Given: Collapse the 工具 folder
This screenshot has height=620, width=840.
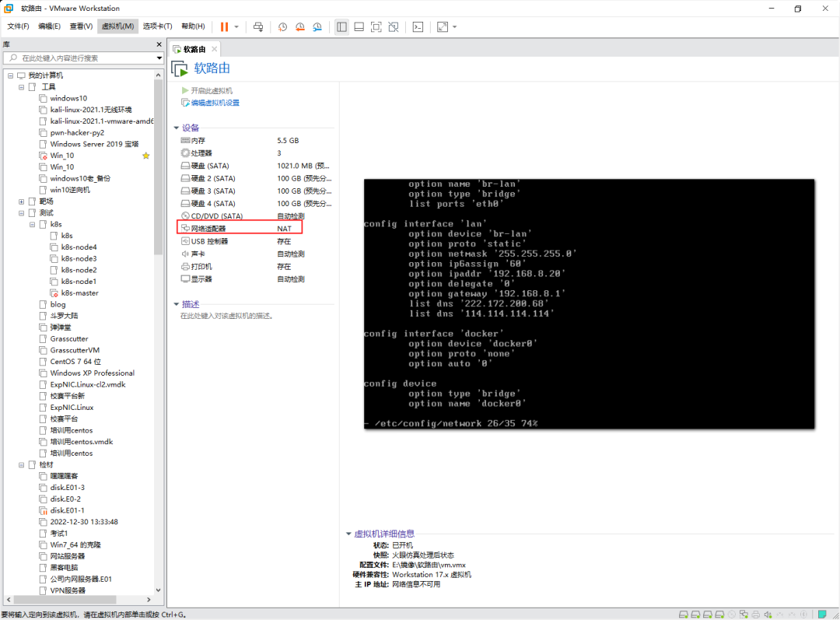Looking at the screenshot, I should (22, 87).
